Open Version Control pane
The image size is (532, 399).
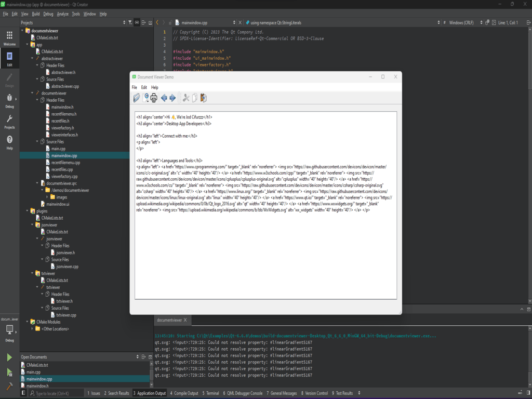(314, 393)
